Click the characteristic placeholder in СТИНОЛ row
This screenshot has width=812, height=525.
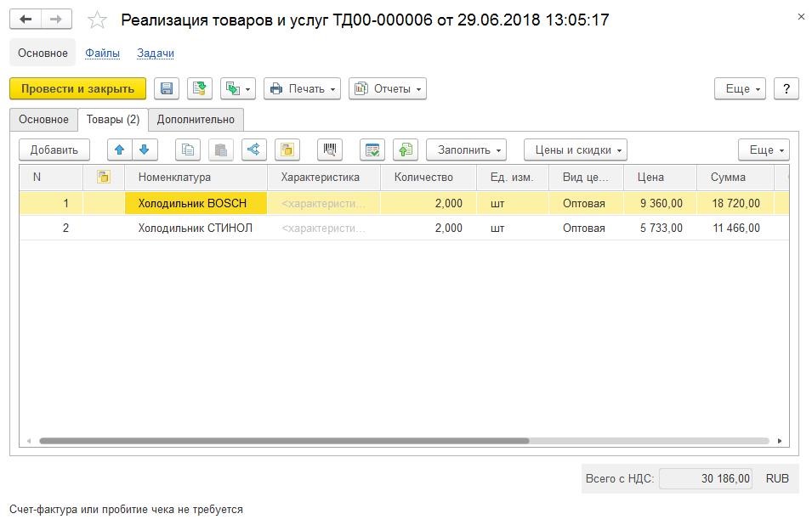click(324, 229)
